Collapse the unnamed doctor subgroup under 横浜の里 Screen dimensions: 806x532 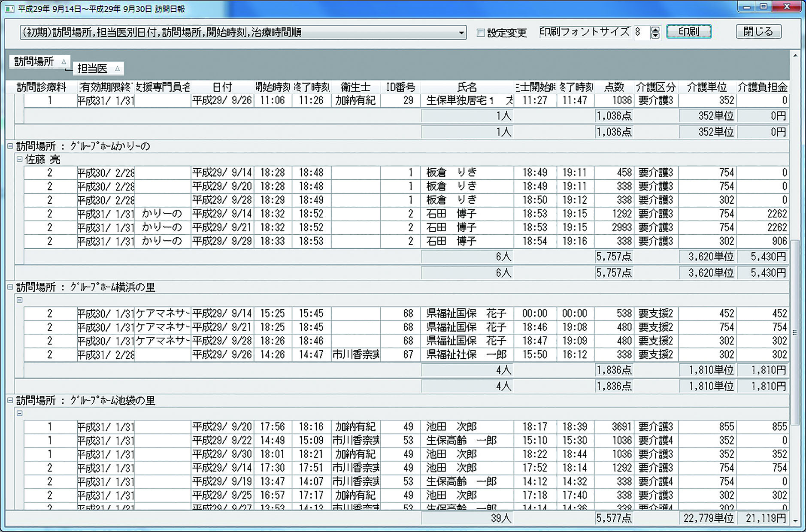(x=19, y=300)
